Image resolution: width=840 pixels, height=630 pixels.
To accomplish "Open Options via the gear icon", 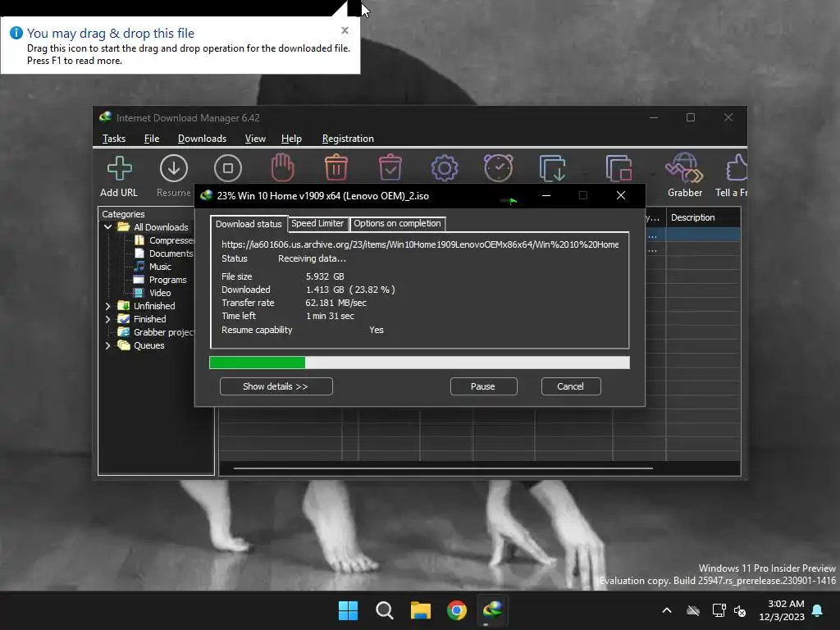I will pyautogui.click(x=444, y=168).
